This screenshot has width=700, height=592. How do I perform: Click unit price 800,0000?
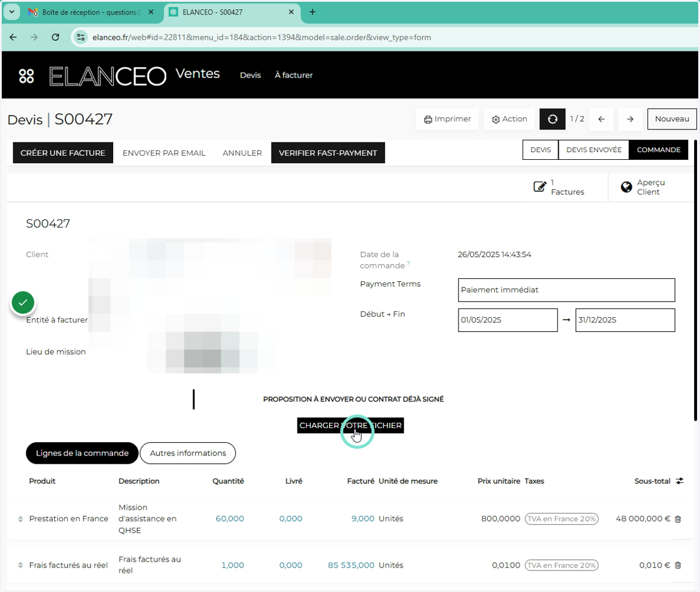501,519
